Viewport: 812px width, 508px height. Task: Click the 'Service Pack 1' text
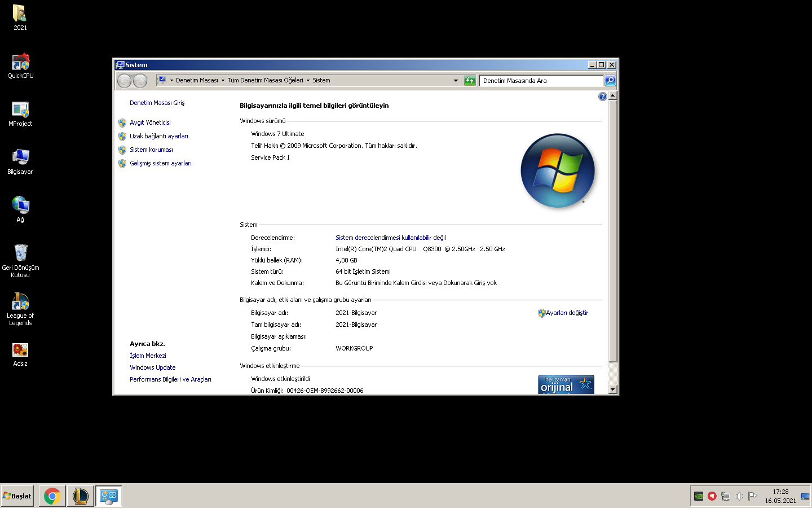point(270,157)
